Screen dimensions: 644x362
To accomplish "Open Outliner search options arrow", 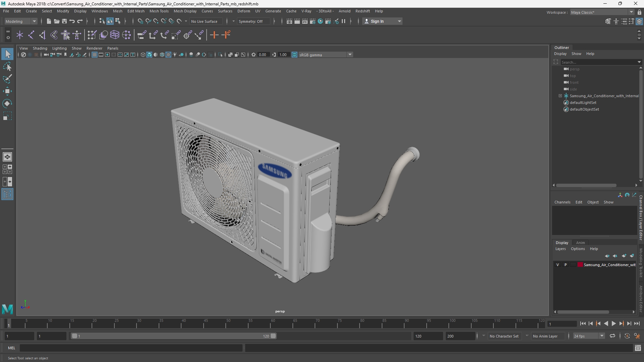I will tap(639, 62).
